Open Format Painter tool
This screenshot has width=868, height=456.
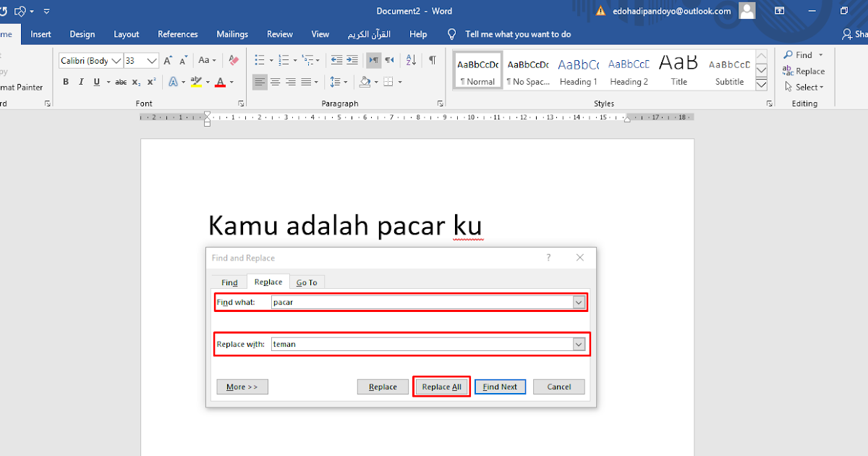pyautogui.click(x=22, y=88)
